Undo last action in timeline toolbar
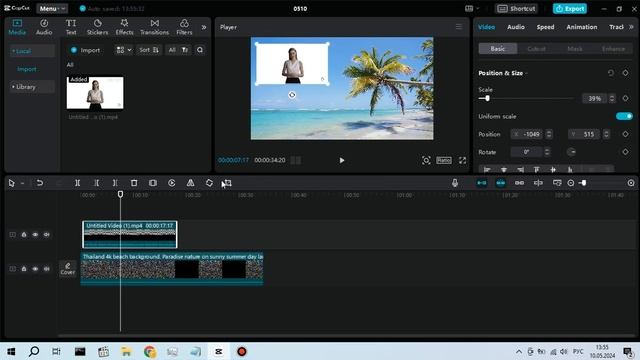This screenshot has width=640, height=360. pos(40,183)
